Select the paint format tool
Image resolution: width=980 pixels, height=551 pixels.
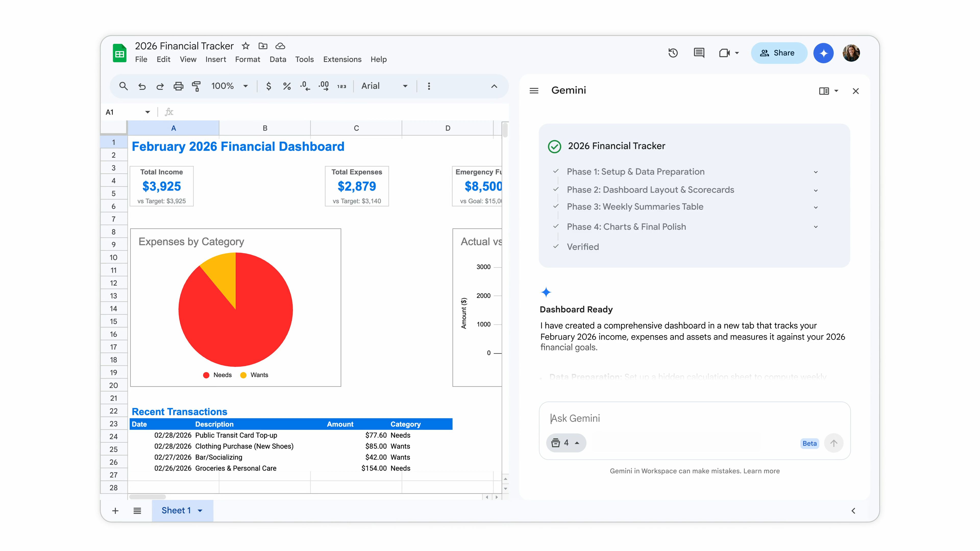click(196, 86)
